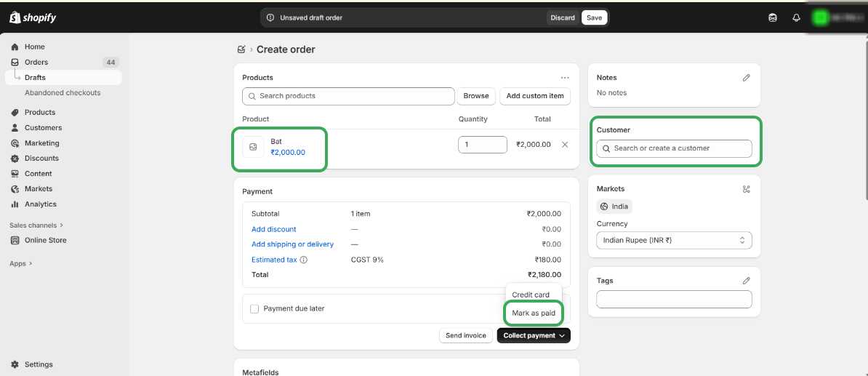Choose Credit card payment option
Screen dimensions: 868x376
531,295
